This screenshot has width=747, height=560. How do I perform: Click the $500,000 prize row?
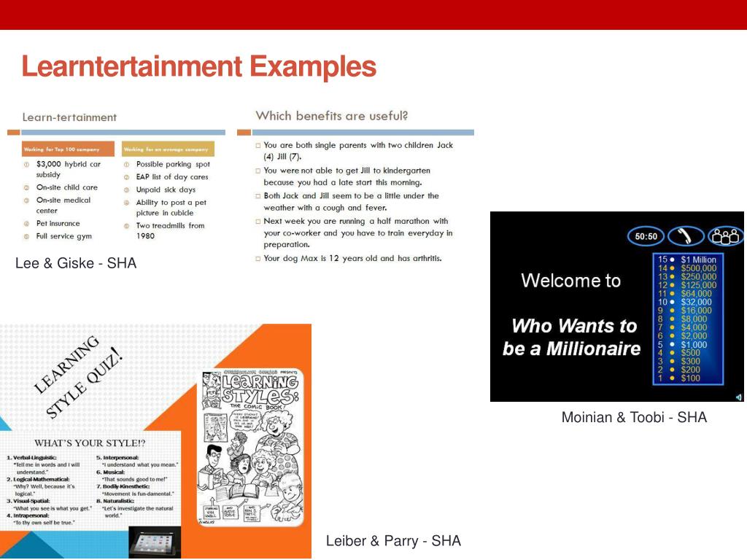tap(687, 268)
